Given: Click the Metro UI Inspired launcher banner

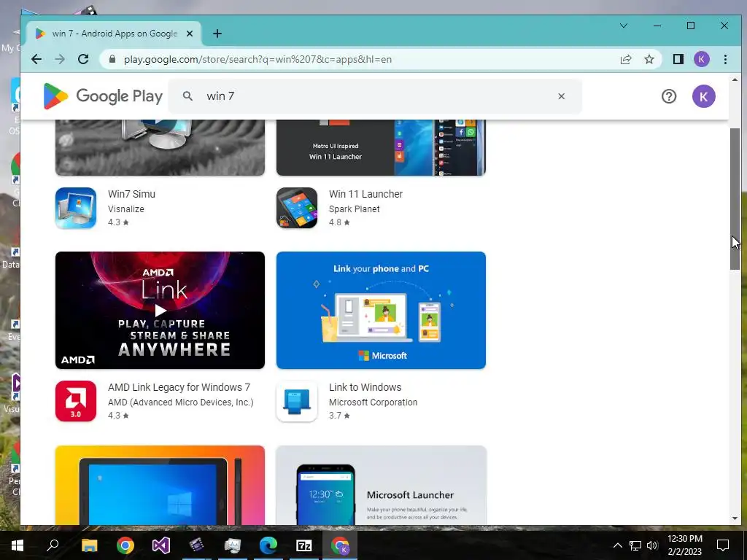Looking at the screenshot, I should point(381,147).
